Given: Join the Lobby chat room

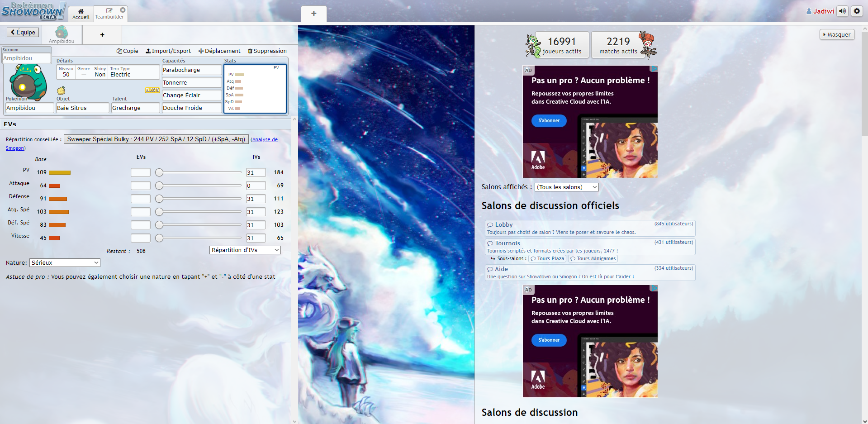Looking at the screenshot, I should (590, 228).
